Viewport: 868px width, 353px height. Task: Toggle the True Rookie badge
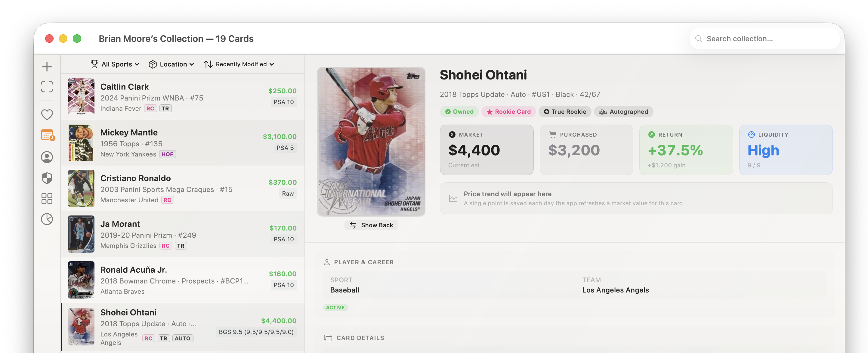565,112
